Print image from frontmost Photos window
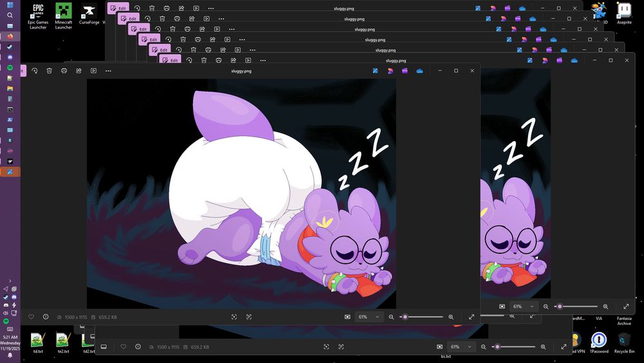The height and width of the screenshot is (363, 644). [64, 71]
